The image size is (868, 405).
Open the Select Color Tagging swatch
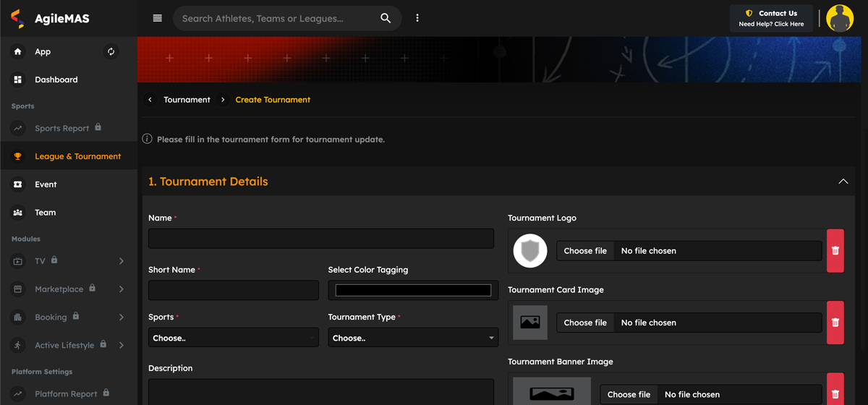point(413,290)
